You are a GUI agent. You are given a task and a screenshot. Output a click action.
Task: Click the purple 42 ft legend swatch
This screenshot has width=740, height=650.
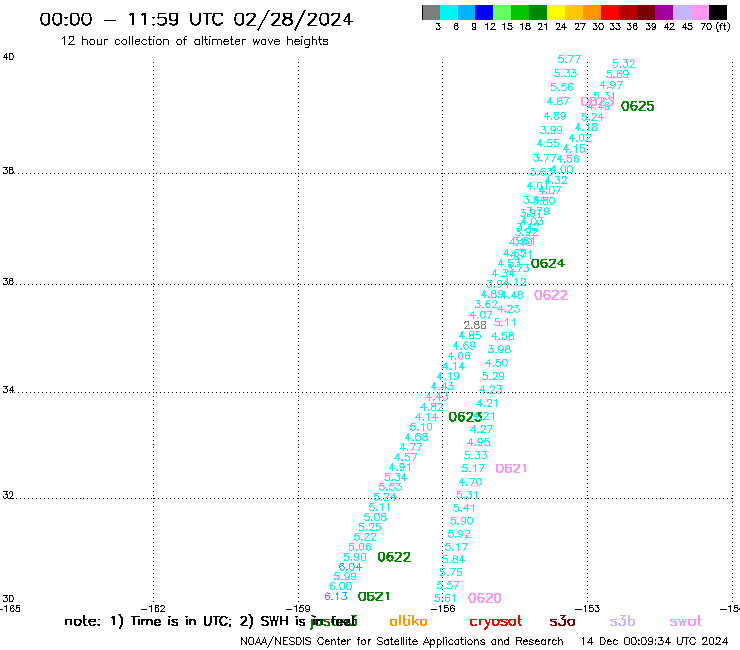coord(664,12)
